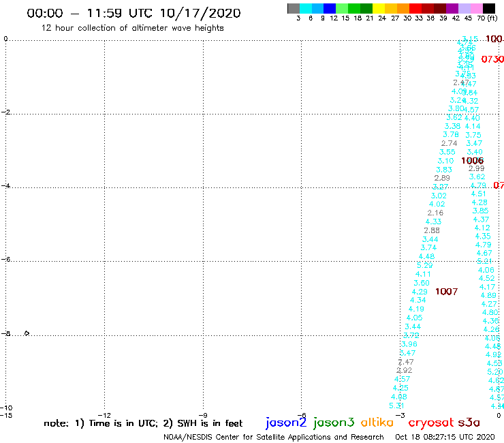Click wave height value '4.37'
504x443 pixels.
(481, 219)
